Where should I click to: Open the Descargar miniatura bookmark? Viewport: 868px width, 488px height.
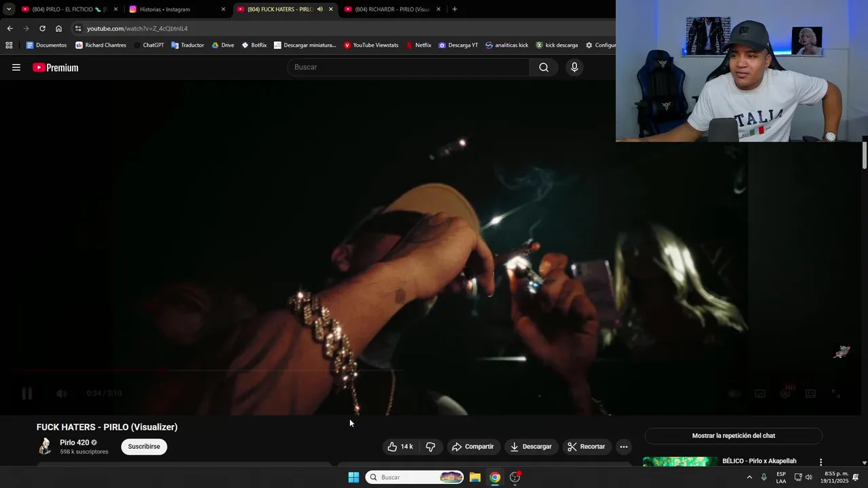pos(305,45)
